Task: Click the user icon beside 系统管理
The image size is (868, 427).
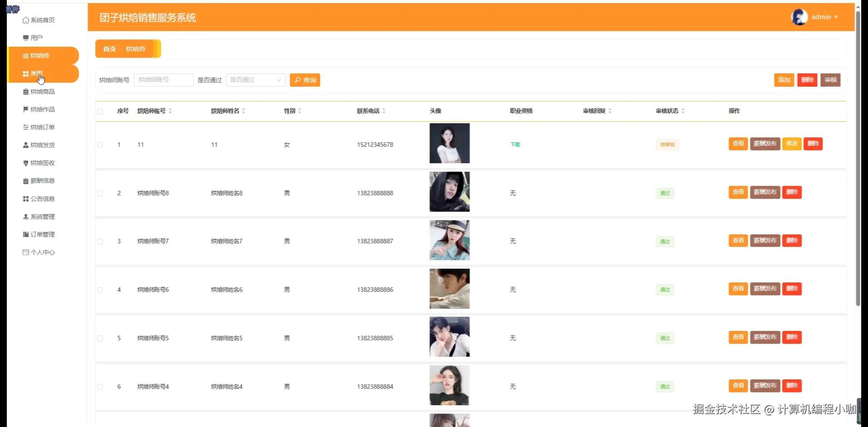Action: pyautogui.click(x=26, y=217)
